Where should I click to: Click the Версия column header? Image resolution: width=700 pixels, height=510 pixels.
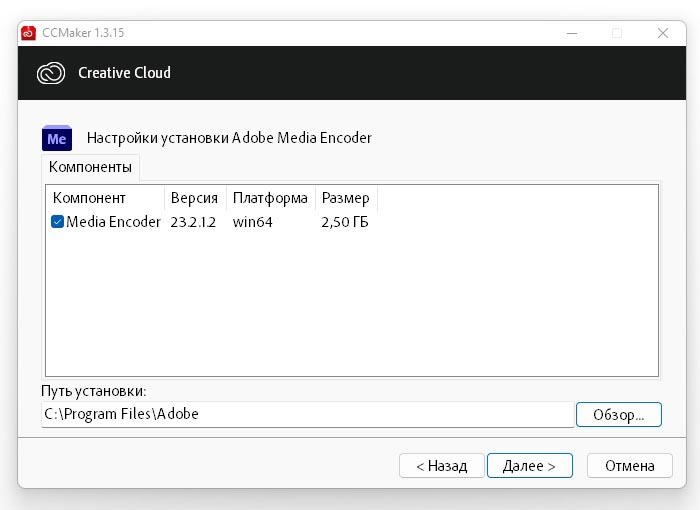196,198
